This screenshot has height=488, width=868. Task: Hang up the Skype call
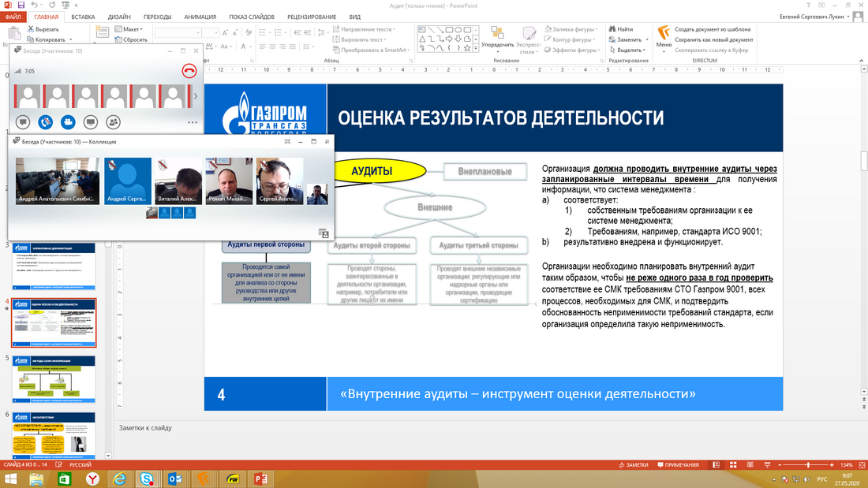click(x=189, y=71)
